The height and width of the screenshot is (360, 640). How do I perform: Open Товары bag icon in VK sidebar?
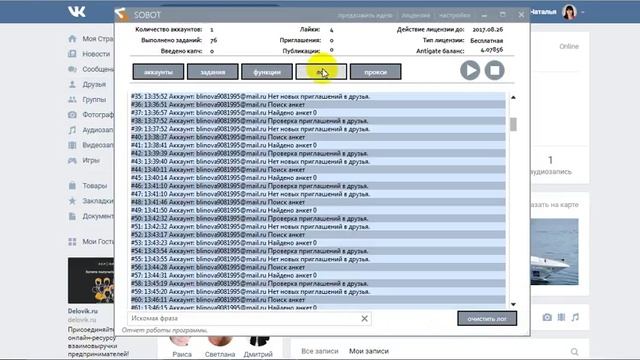pos(72,186)
